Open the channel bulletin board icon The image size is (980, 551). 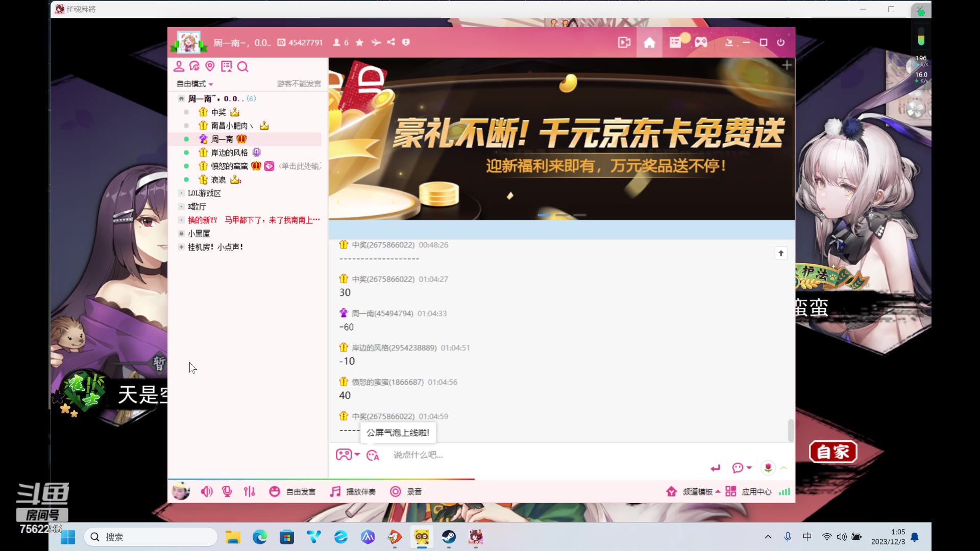226,66
